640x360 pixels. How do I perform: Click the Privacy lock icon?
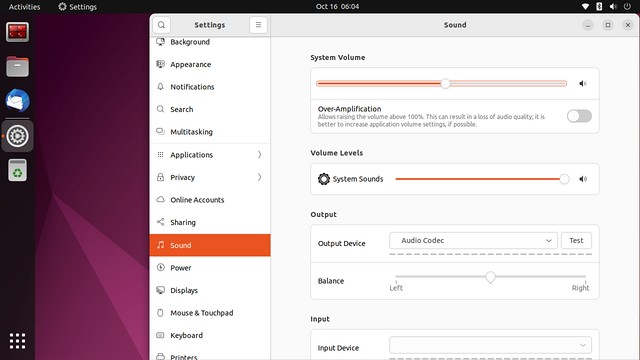pos(160,177)
